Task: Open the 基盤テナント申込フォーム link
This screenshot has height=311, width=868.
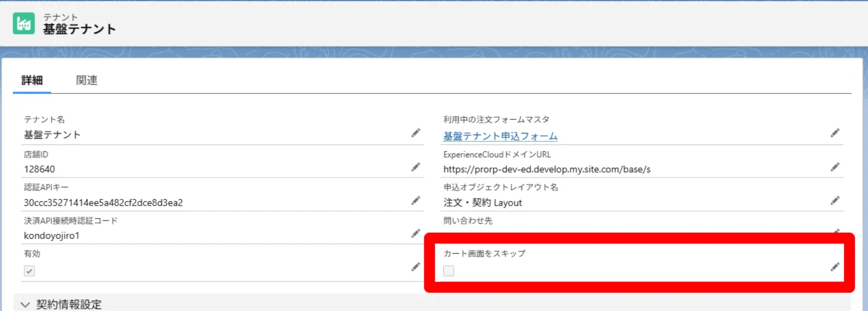Action: (500, 136)
